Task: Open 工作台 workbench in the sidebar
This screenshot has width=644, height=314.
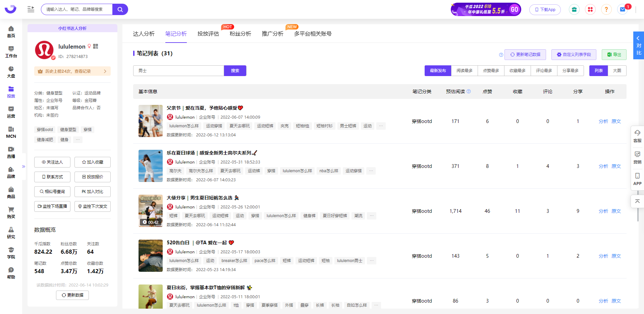Action: coord(11,52)
